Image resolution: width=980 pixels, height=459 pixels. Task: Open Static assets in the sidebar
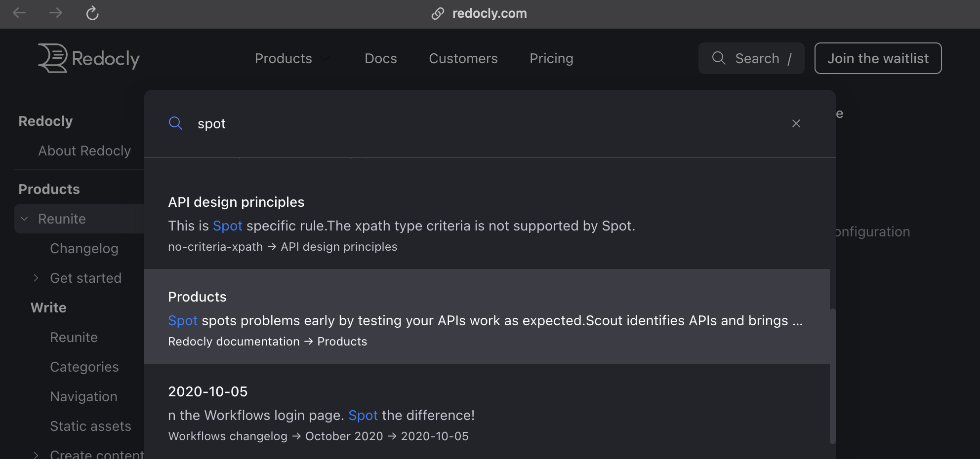pyautogui.click(x=90, y=426)
